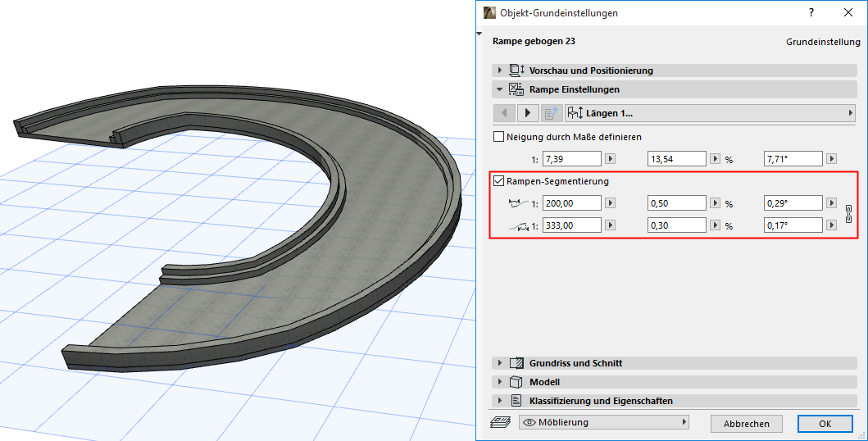The image size is (868, 441).
Task: Click the upper segment slope icon beside 200,00
Action: [517, 203]
